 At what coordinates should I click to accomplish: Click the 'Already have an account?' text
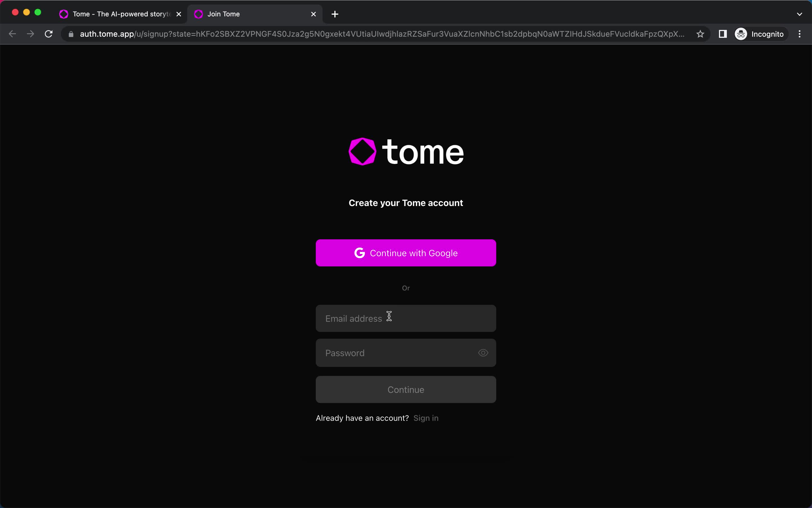pos(362,418)
